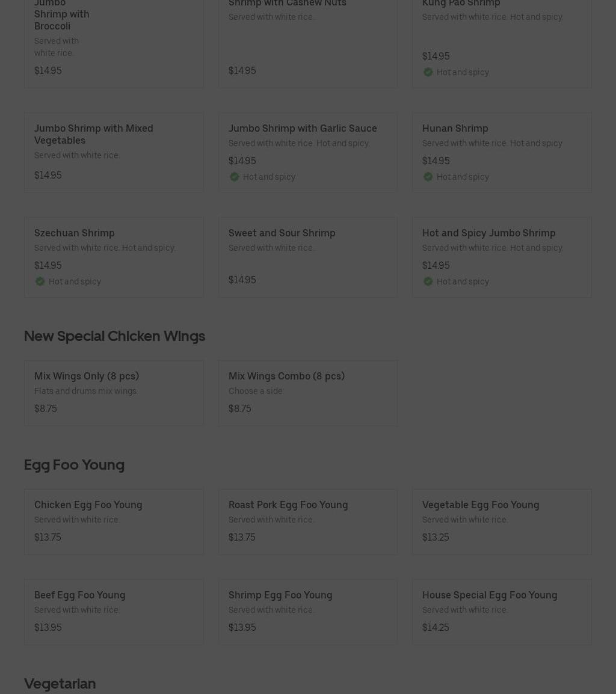Click green check icon under Jumbo Shrimp with Garlic Sauce
The height and width of the screenshot is (694, 616).
[x=234, y=177]
